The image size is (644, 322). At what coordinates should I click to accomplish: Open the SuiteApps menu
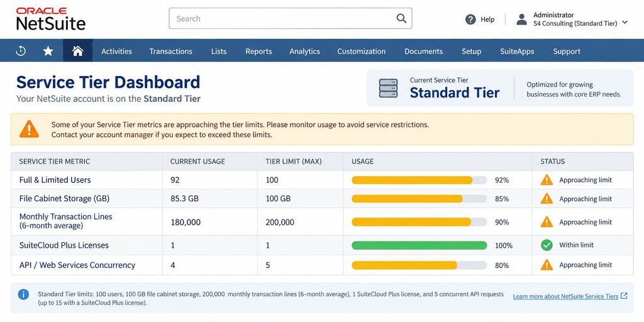(517, 52)
